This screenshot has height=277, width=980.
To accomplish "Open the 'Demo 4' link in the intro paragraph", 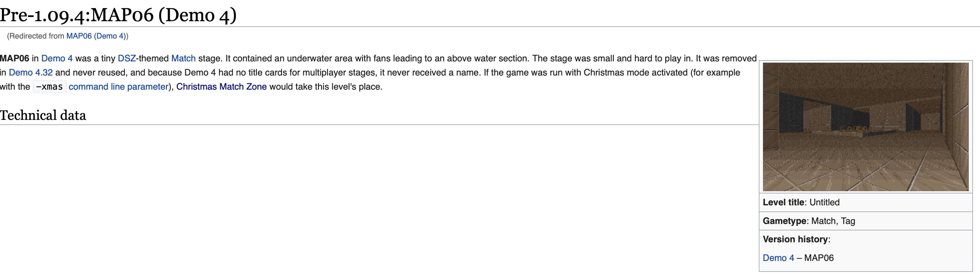I will click(x=57, y=58).
